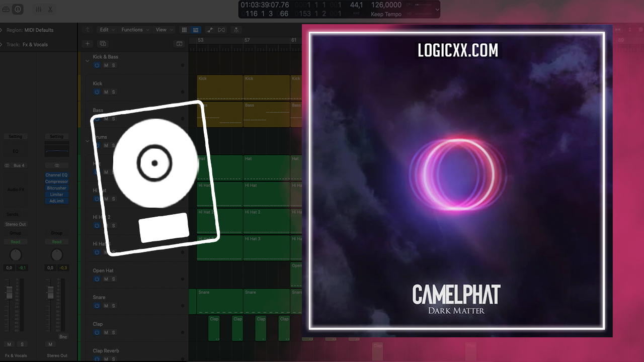644x362 pixels.
Task: Switch to grid view icon in tracks toolbar
Action: [184, 30]
